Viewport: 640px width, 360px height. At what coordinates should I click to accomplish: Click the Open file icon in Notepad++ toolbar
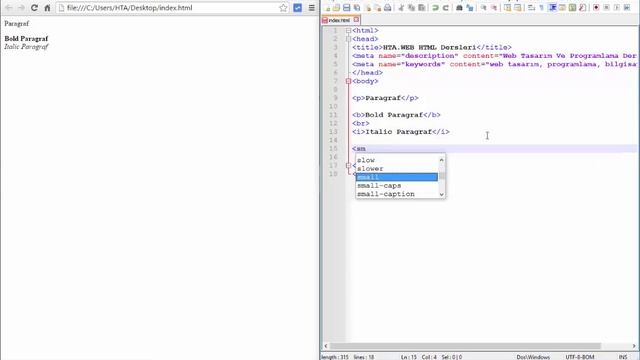pos(336,8)
